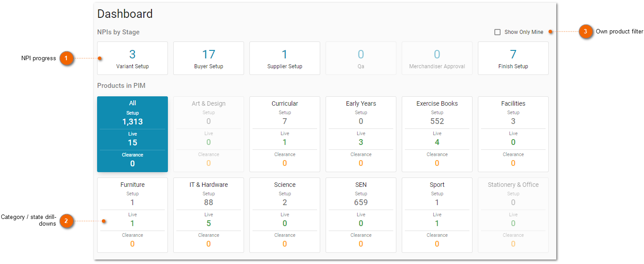Click annotation marker number 2
The width and height of the screenshot is (644, 264).
click(x=66, y=221)
